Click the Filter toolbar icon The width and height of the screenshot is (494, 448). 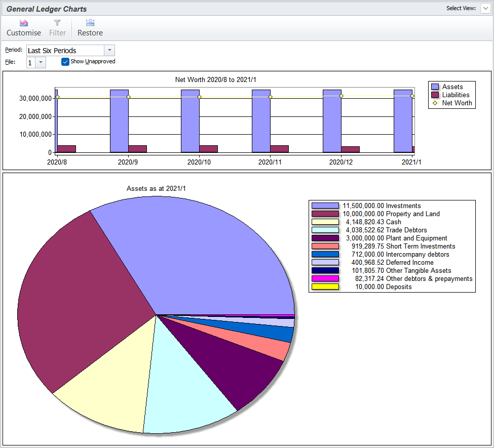click(57, 27)
